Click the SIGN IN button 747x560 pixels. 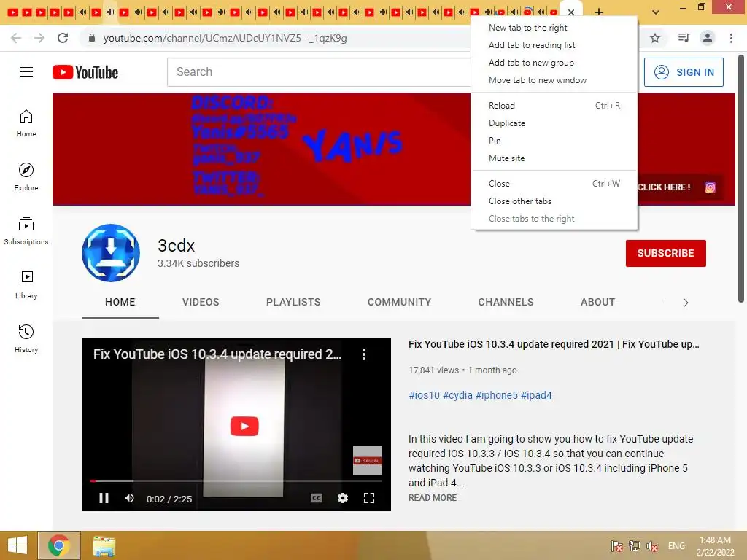pos(684,72)
